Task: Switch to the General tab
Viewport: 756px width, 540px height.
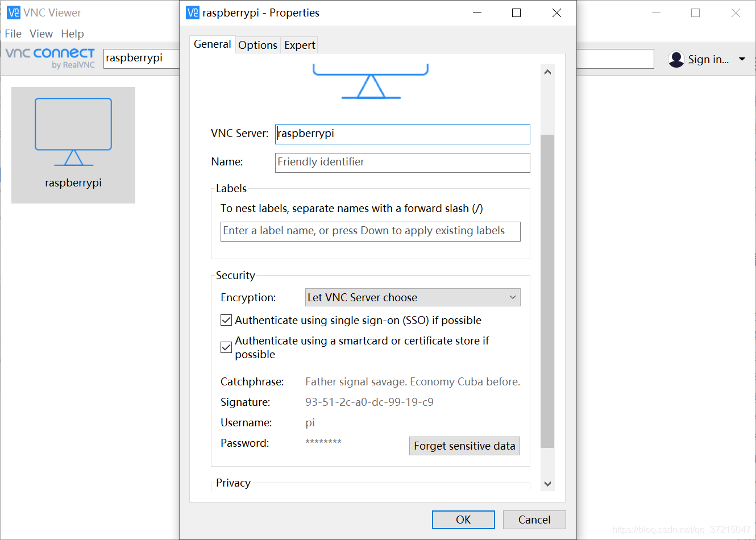Action: click(212, 44)
